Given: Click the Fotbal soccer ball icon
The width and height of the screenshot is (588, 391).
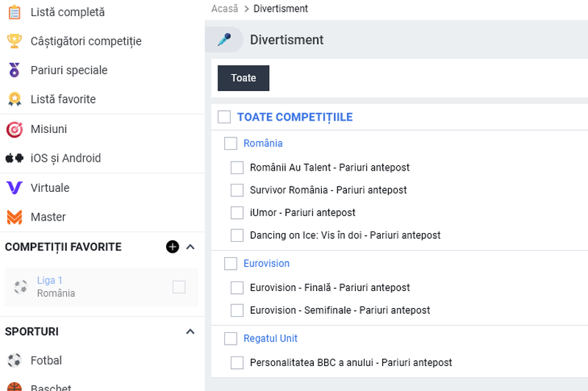Looking at the screenshot, I should (x=14, y=361).
